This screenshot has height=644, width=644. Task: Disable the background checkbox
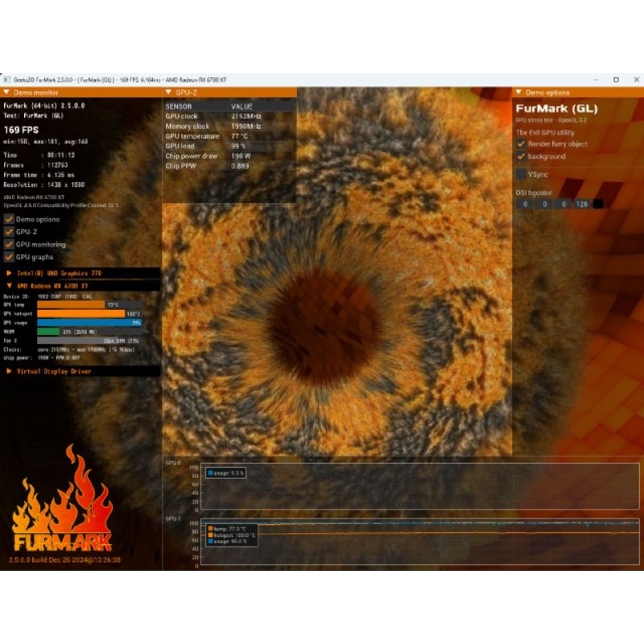[521, 156]
